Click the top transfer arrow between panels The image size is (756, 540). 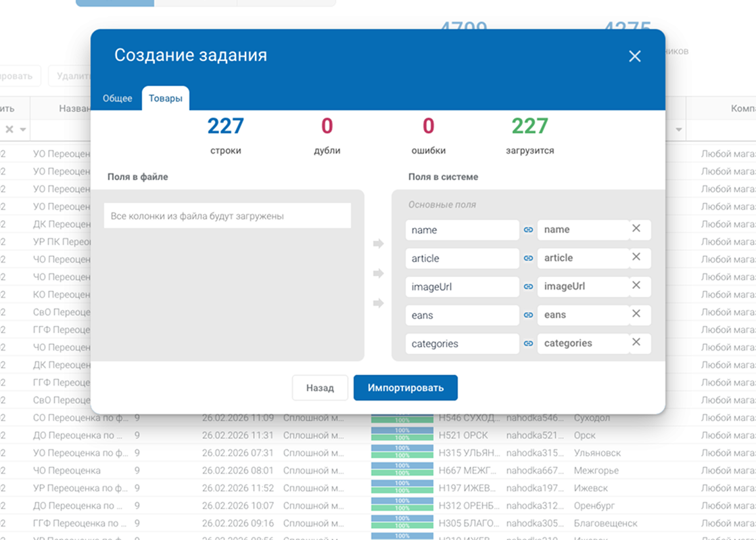click(378, 244)
